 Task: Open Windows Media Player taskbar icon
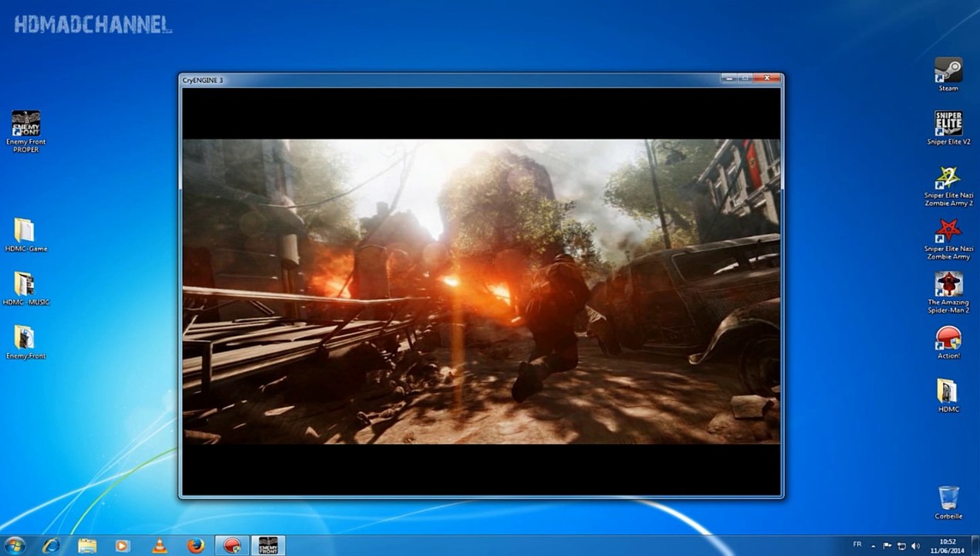[123, 545]
